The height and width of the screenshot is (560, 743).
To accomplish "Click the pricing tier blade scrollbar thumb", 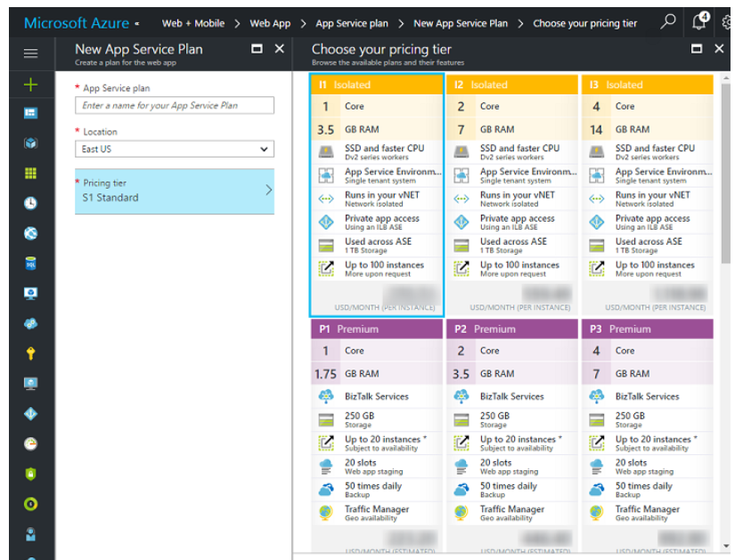I will 725,174.
